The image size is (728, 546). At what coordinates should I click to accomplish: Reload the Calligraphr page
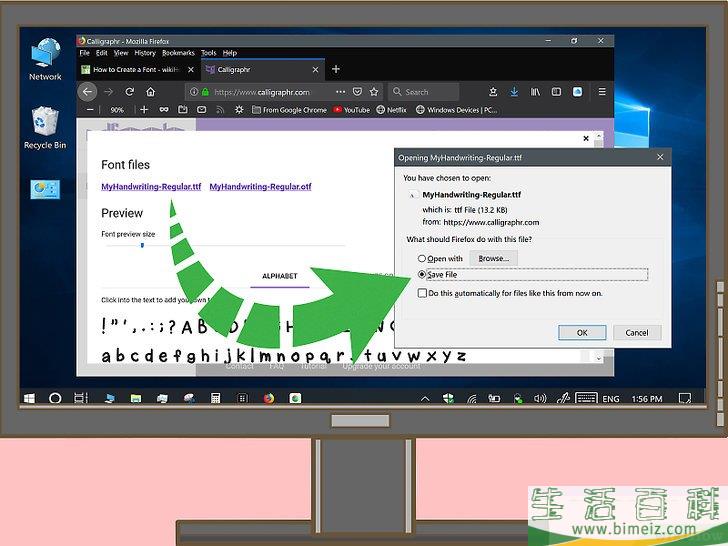point(130,92)
